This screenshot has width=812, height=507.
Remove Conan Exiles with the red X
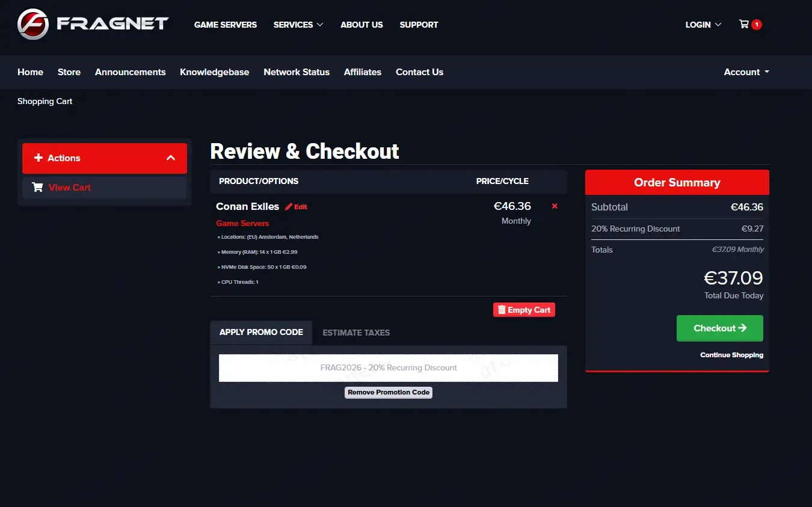555,206
